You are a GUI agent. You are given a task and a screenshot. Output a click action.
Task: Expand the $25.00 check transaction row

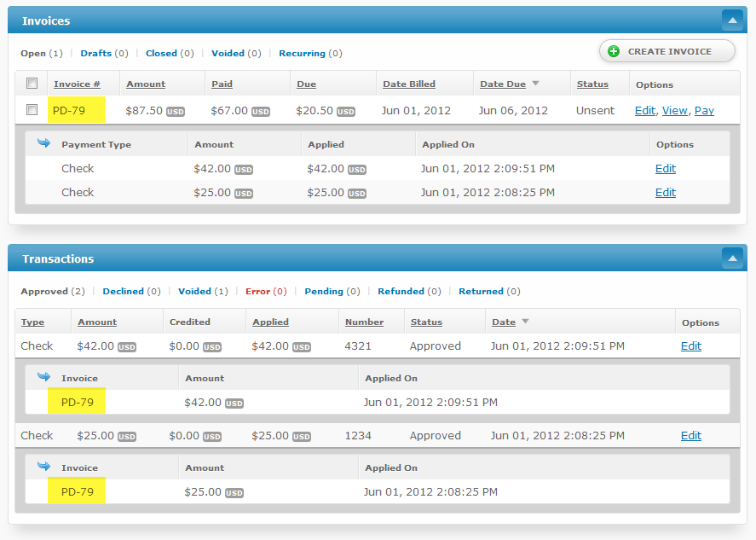(x=37, y=436)
